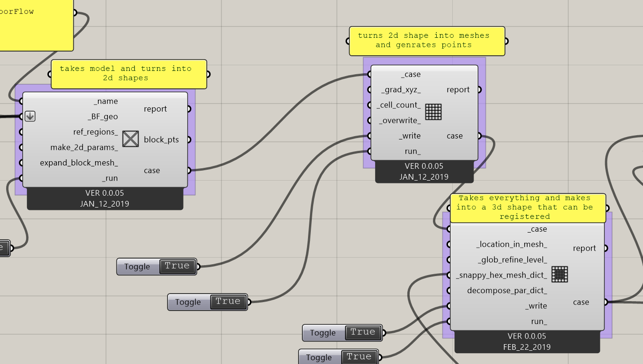Viewport: 643px width, 364px height.
Task: Click the _glob_refine_level_ input label
Action: click(x=513, y=260)
